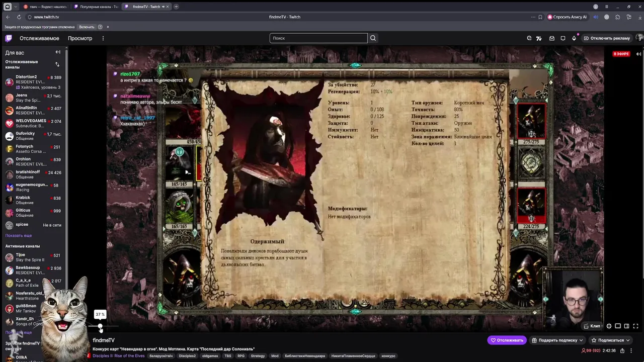The height and width of the screenshot is (362, 644).
Task: Click the 'Strategy' stream tag
Action: 258,356
